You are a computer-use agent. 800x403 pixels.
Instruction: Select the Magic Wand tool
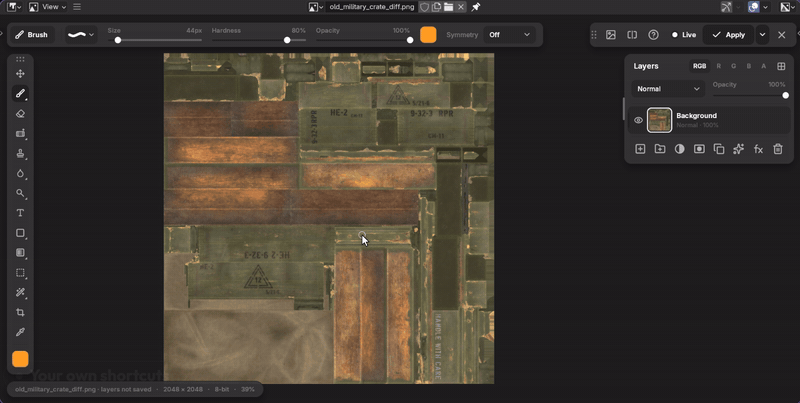click(20, 293)
